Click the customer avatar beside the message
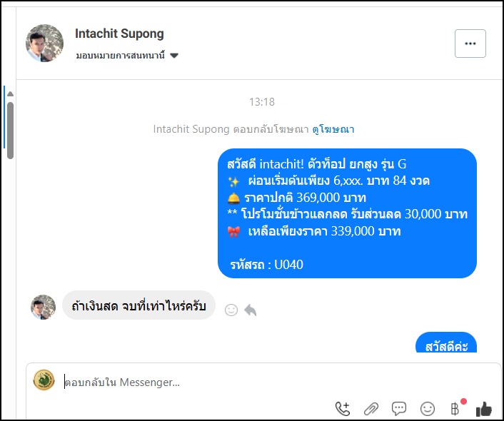 point(43,307)
